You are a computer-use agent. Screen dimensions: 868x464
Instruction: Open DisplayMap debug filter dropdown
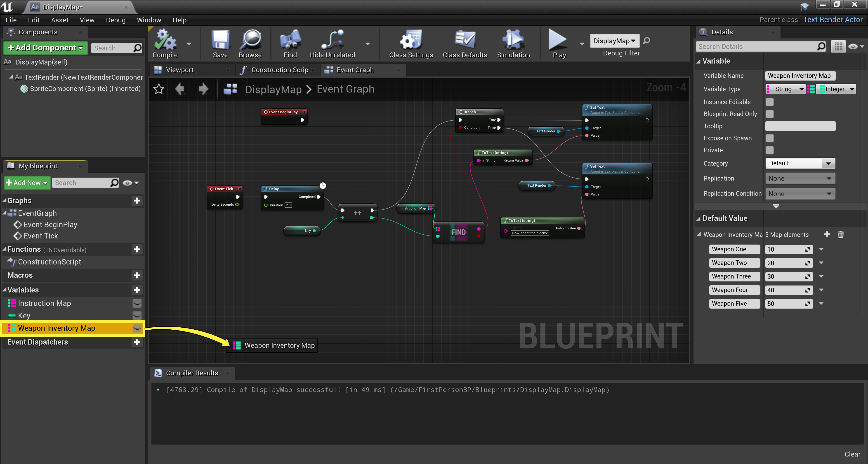614,41
